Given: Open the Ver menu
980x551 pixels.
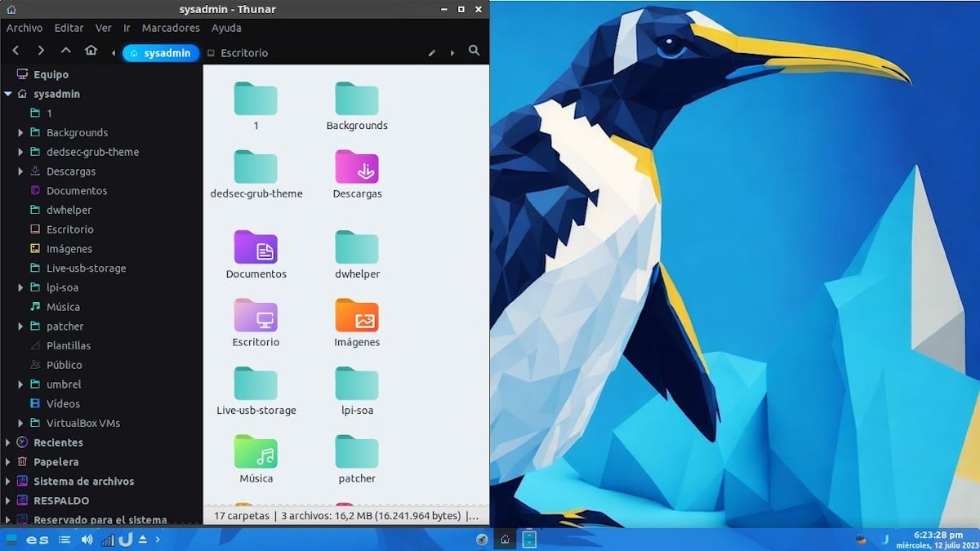Looking at the screenshot, I should click(x=104, y=28).
